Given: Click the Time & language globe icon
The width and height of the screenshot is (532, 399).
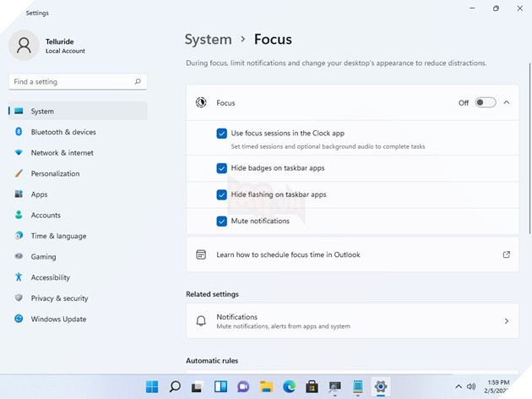Looking at the screenshot, I should click(x=19, y=235).
